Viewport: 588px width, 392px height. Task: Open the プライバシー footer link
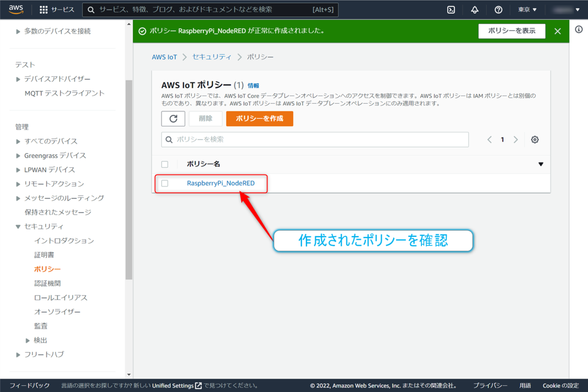point(490,386)
